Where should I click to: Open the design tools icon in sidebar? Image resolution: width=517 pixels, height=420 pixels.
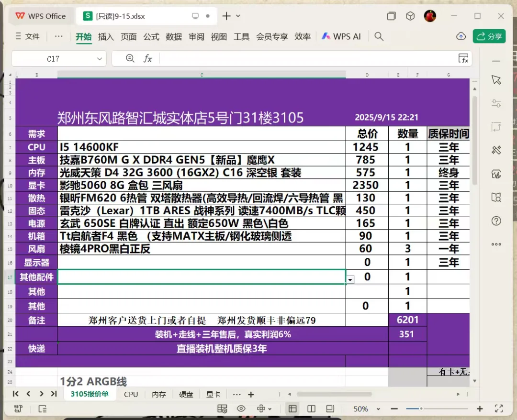[x=496, y=150]
